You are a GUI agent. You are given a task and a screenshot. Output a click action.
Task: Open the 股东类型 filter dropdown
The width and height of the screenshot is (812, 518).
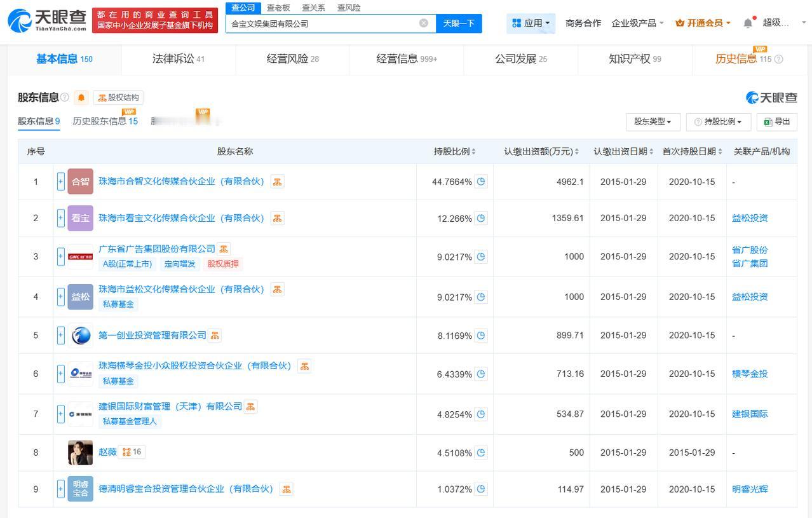click(x=653, y=121)
